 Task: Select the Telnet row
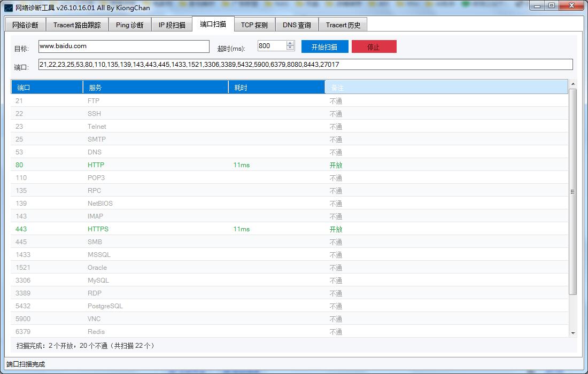[290, 126]
